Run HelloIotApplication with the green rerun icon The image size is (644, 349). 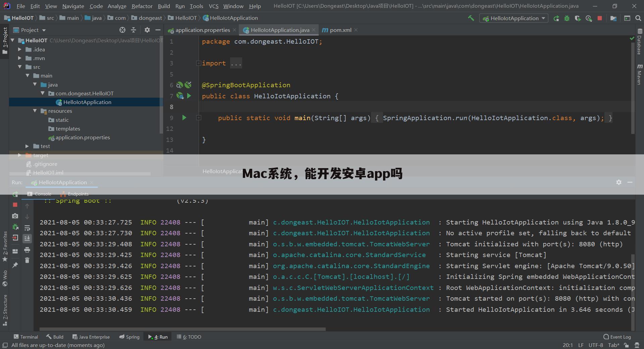tap(556, 18)
